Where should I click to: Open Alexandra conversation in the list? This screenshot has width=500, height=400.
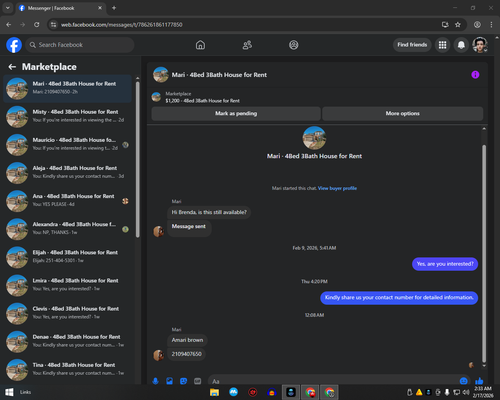(68, 229)
